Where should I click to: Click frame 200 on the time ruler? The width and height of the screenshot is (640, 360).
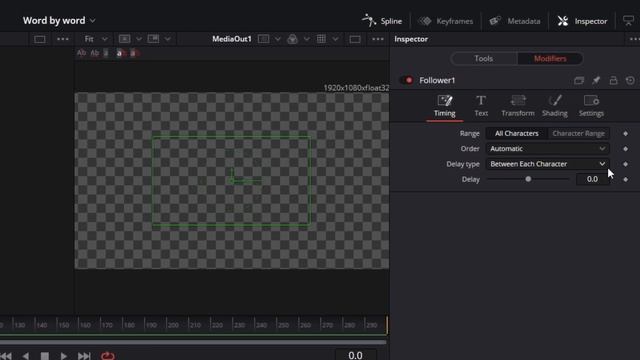coord(173,325)
